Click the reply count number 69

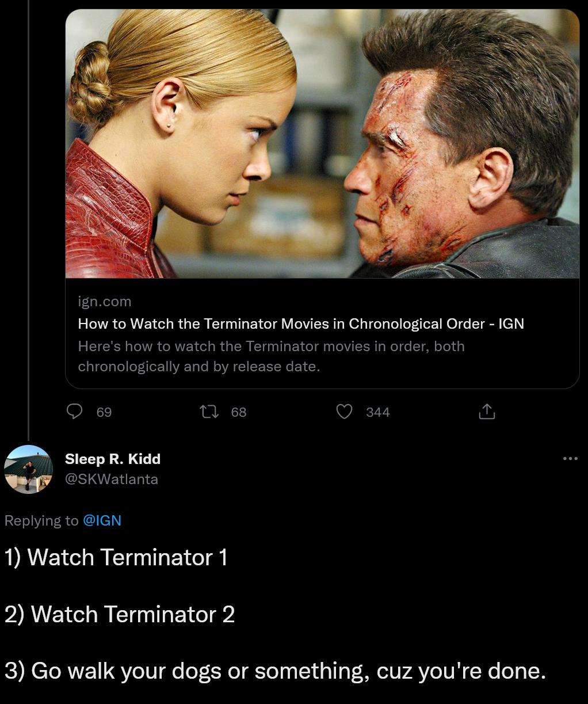[104, 412]
